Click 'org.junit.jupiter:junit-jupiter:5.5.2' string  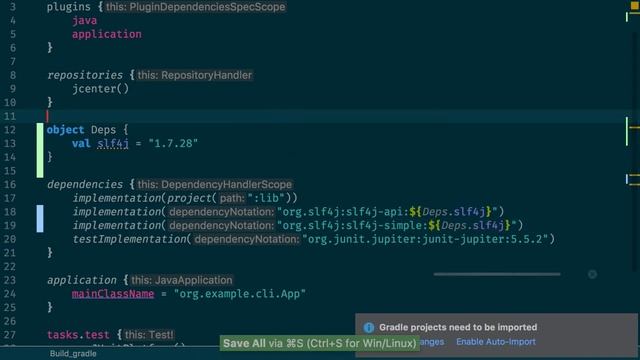[424, 239]
